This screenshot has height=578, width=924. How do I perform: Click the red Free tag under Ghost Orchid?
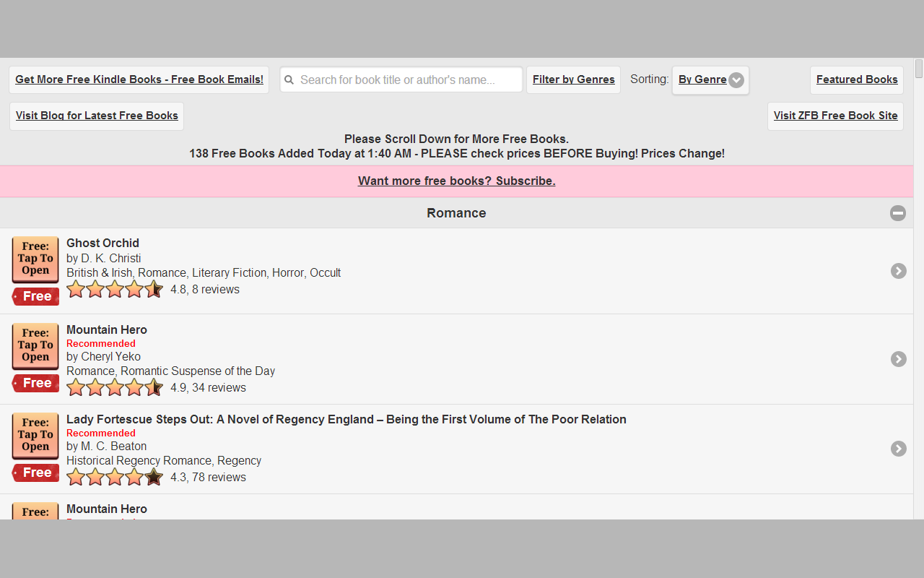click(x=35, y=296)
